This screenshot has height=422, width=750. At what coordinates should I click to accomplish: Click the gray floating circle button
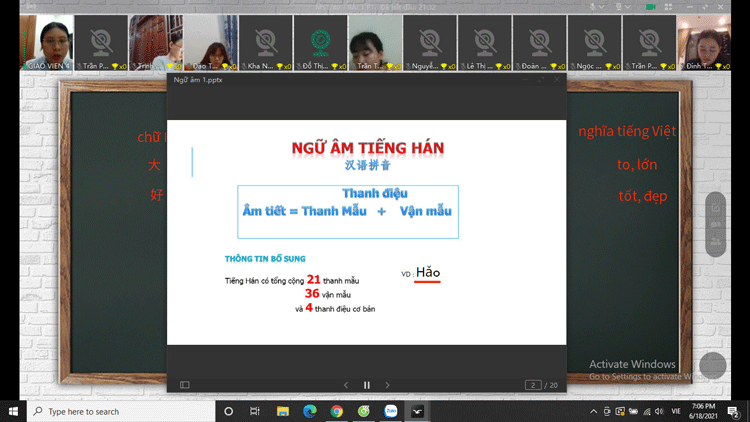(713, 366)
